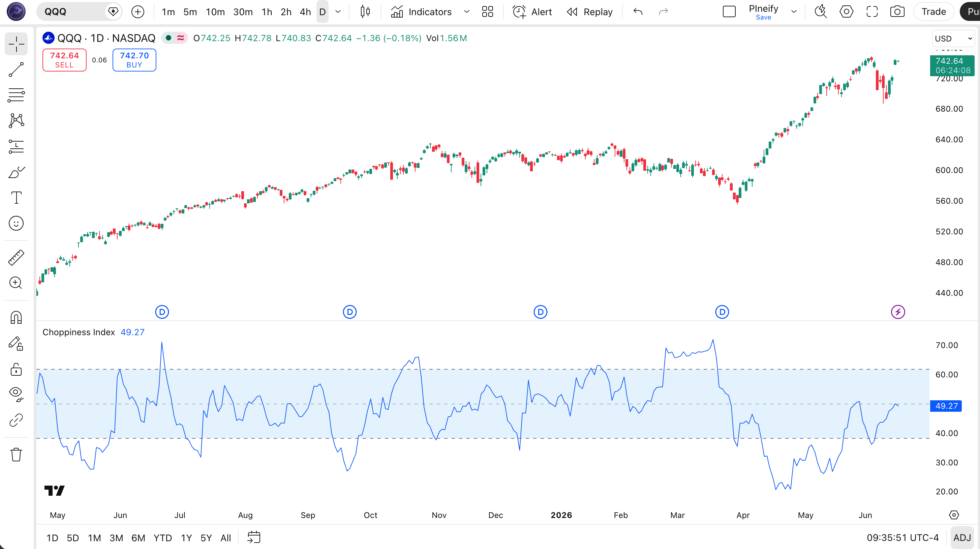Click the 742.70 BUY button
Viewport: 980px width, 549px height.
click(x=134, y=60)
